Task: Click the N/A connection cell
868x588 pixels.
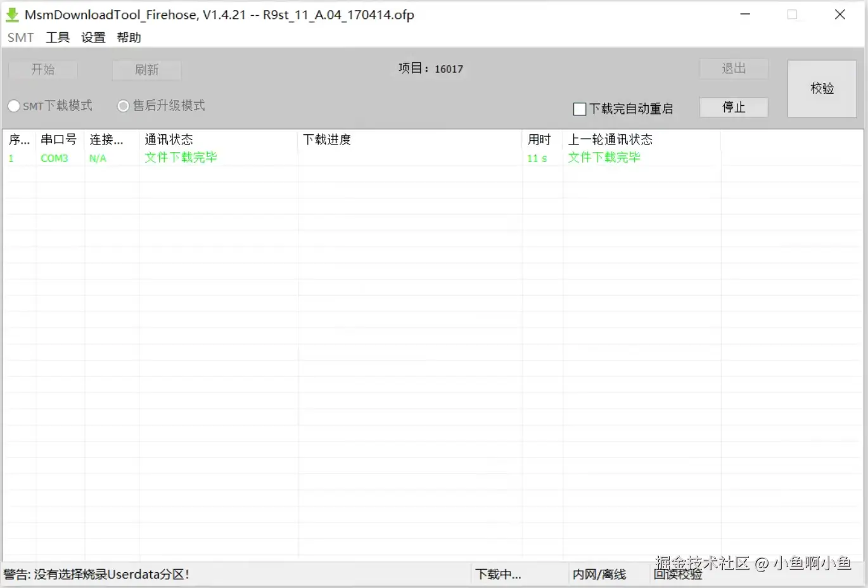Action: 98,158
